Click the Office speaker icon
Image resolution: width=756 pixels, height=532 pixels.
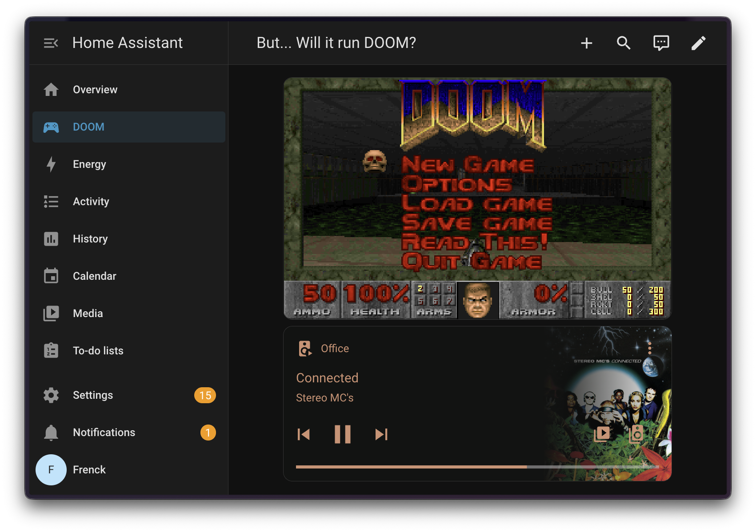(x=305, y=349)
